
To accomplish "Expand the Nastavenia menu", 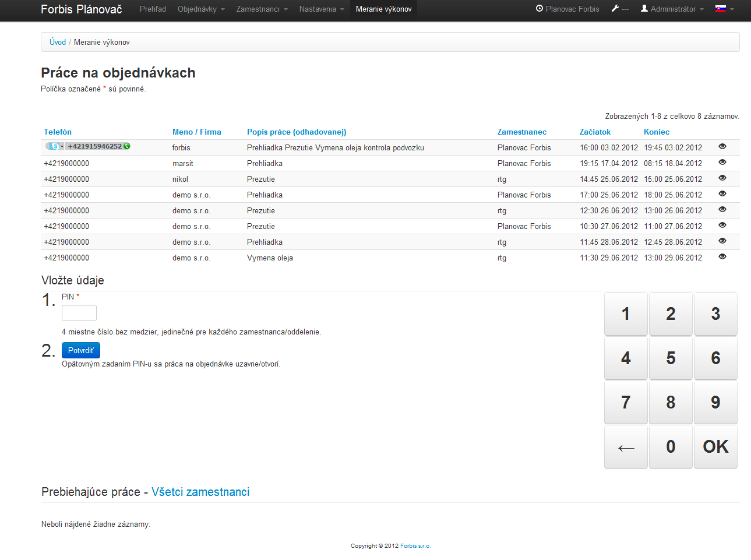I will [322, 9].
